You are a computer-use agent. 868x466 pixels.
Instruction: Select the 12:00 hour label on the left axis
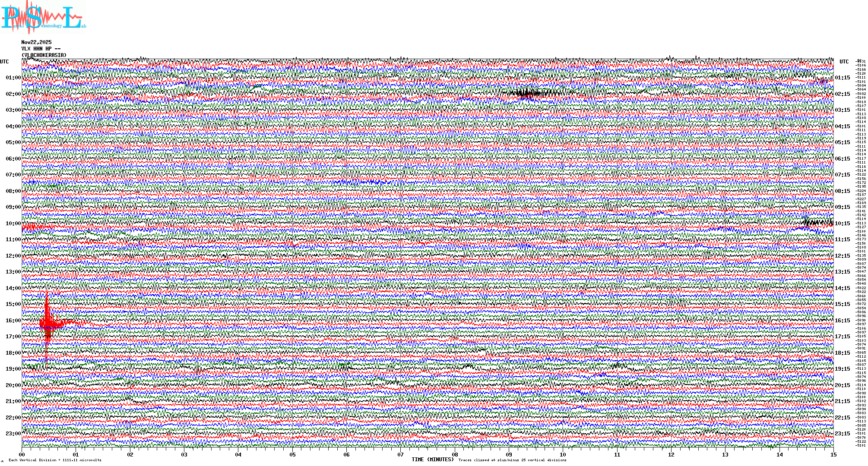[13, 256]
